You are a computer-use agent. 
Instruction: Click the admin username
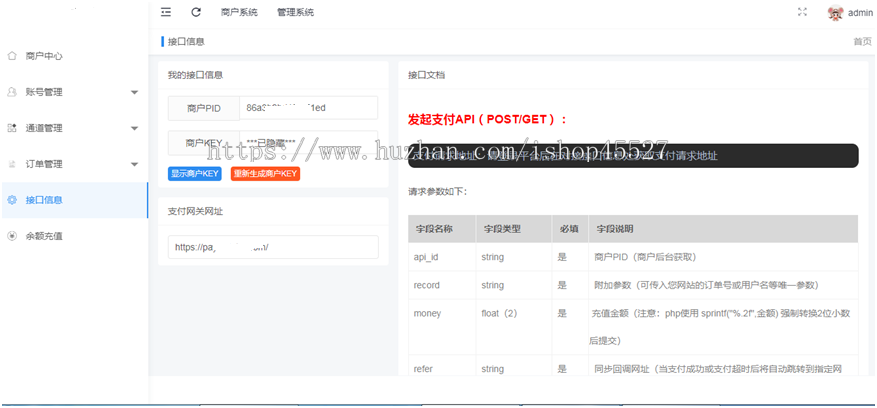[x=860, y=13]
